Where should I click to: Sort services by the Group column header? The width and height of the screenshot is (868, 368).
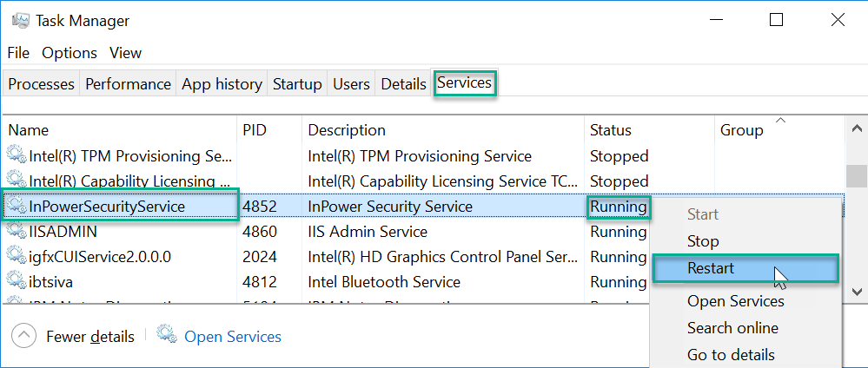coord(741,130)
